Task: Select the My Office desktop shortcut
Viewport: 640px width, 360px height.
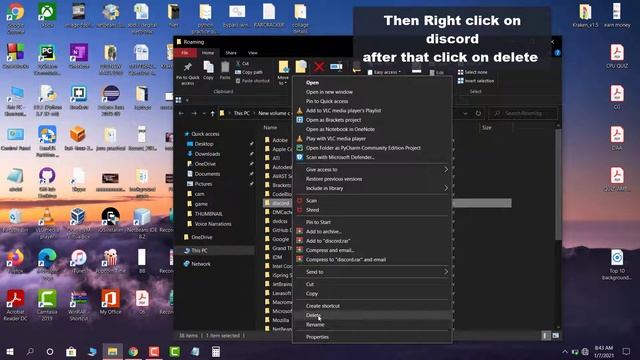Action: [110, 302]
